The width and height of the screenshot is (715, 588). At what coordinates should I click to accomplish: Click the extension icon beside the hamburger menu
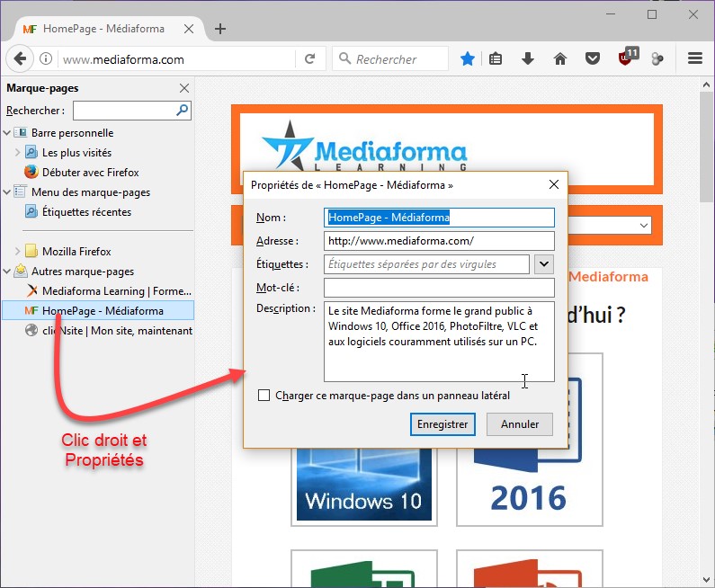(657, 58)
